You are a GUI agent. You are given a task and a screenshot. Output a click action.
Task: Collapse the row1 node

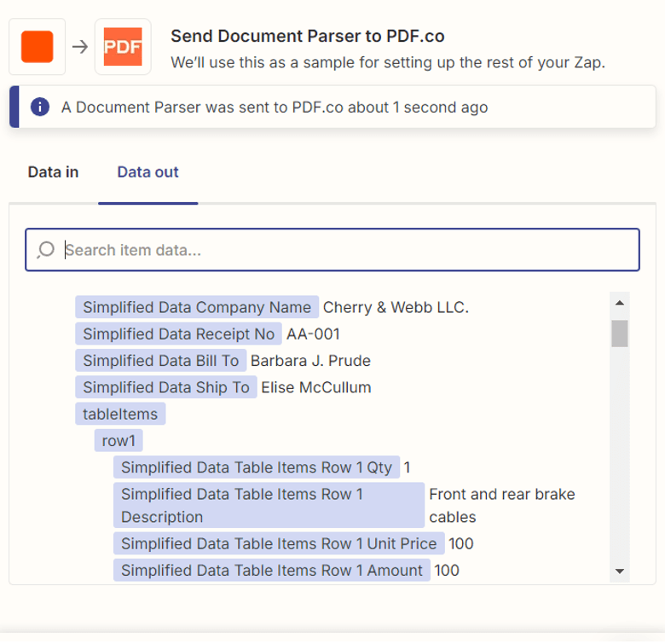coord(119,441)
